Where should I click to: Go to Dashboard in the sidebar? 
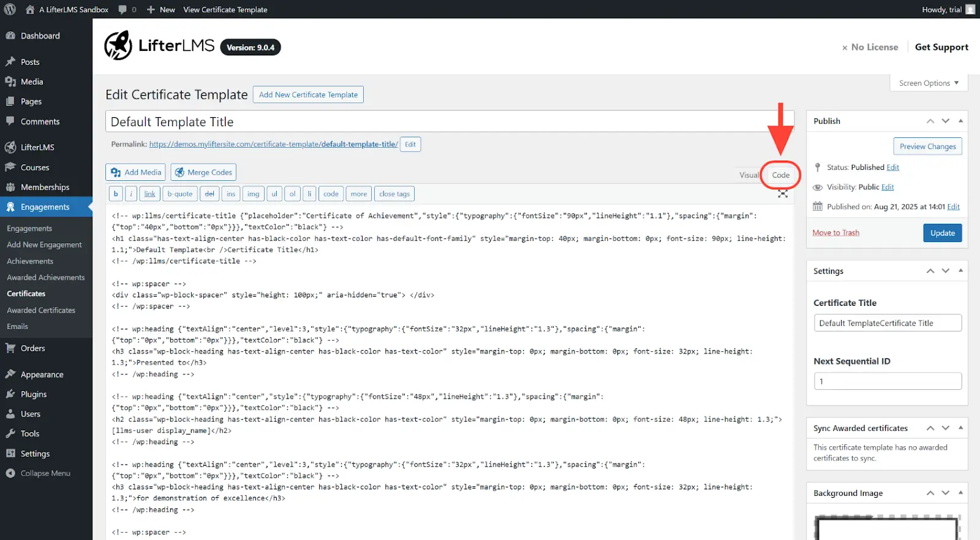pos(40,36)
